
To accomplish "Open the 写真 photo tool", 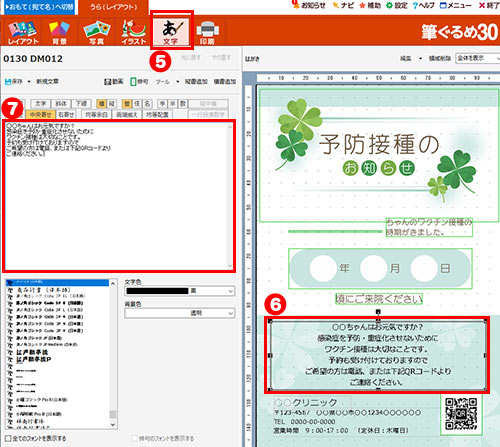I will coord(97,32).
